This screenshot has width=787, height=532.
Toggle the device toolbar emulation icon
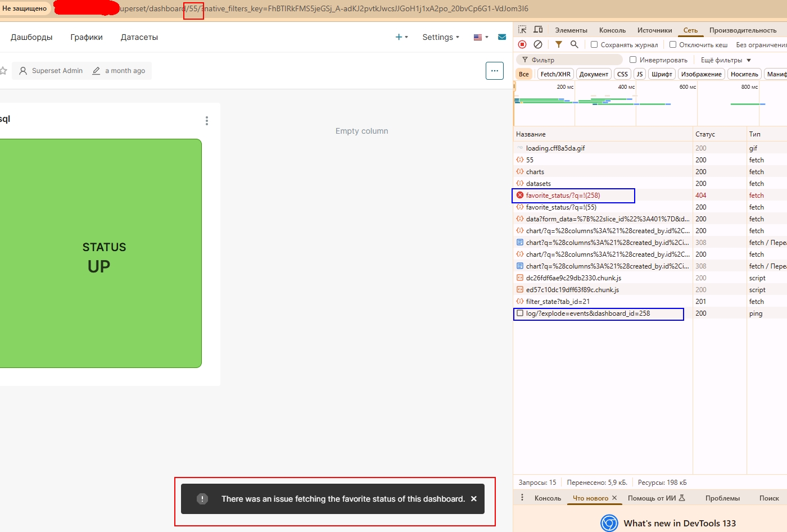[538, 30]
